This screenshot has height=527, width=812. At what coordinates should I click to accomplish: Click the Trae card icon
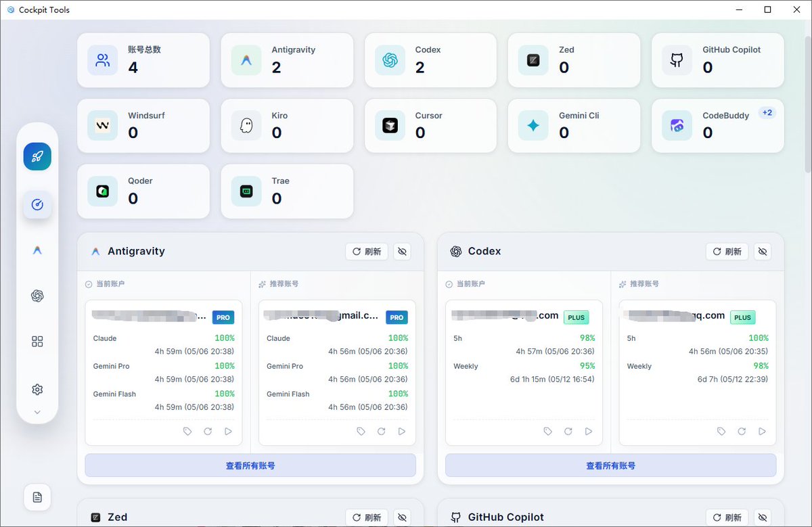pyautogui.click(x=246, y=191)
